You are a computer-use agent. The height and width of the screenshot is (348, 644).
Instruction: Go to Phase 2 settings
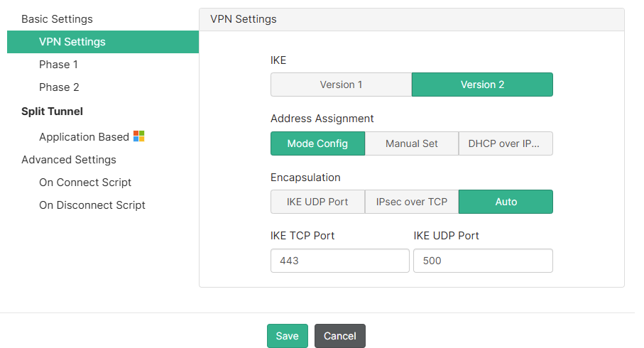59,87
